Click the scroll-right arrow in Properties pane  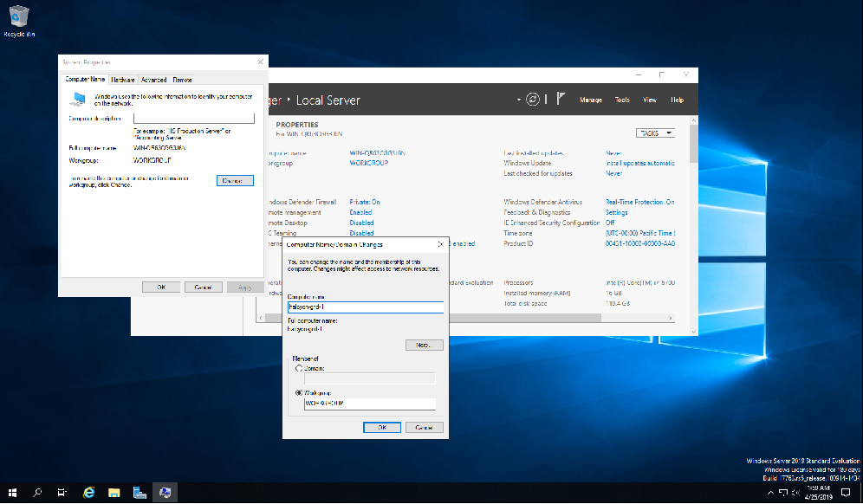(x=670, y=318)
